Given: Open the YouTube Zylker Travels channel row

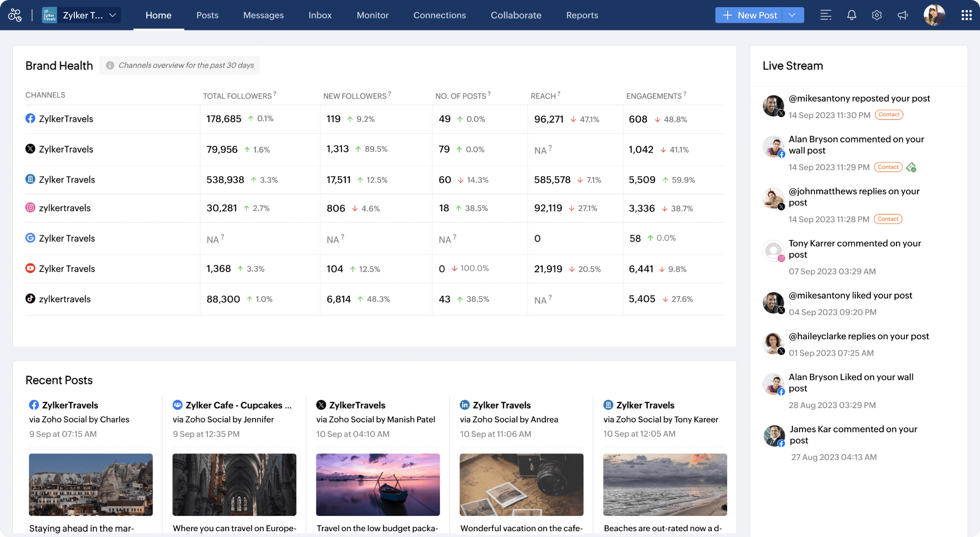Looking at the screenshot, I should (x=67, y=268).
